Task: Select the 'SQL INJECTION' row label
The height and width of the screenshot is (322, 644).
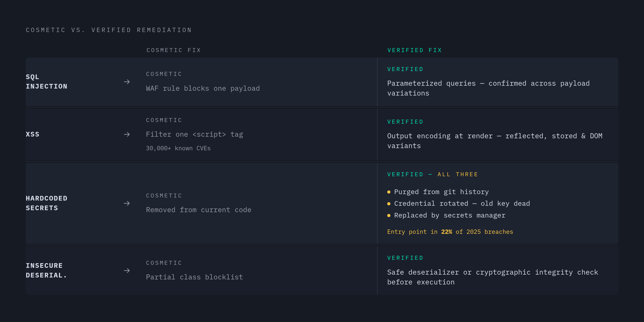Action: pyautogui.click(x=47, y=82)
